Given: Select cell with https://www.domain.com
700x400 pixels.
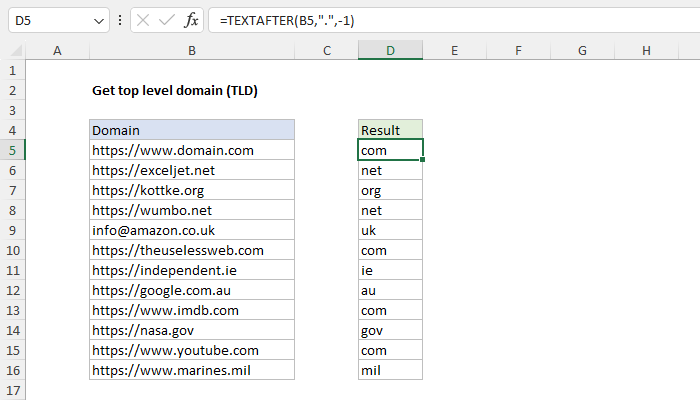Looking at the screenshot, I should click(x=192, y=150).
